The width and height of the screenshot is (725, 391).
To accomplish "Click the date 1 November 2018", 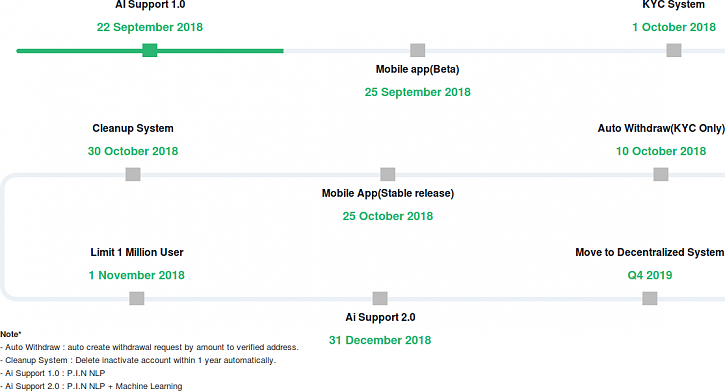I will click(x=136, y=275).
